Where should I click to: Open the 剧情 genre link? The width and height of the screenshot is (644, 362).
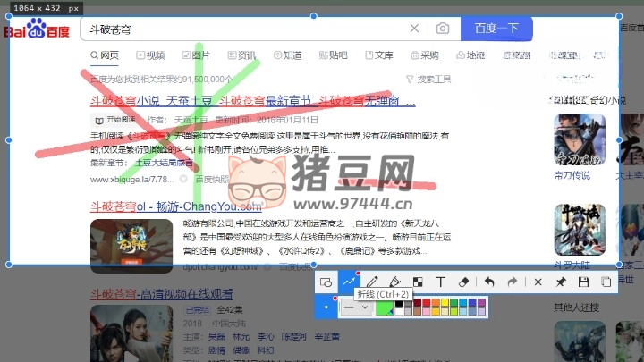[x=216, y=350]
